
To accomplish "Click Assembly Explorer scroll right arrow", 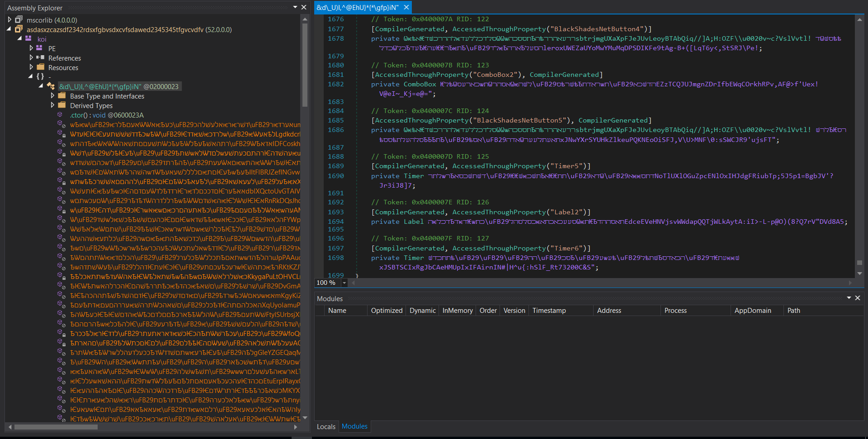I will 296,427.
